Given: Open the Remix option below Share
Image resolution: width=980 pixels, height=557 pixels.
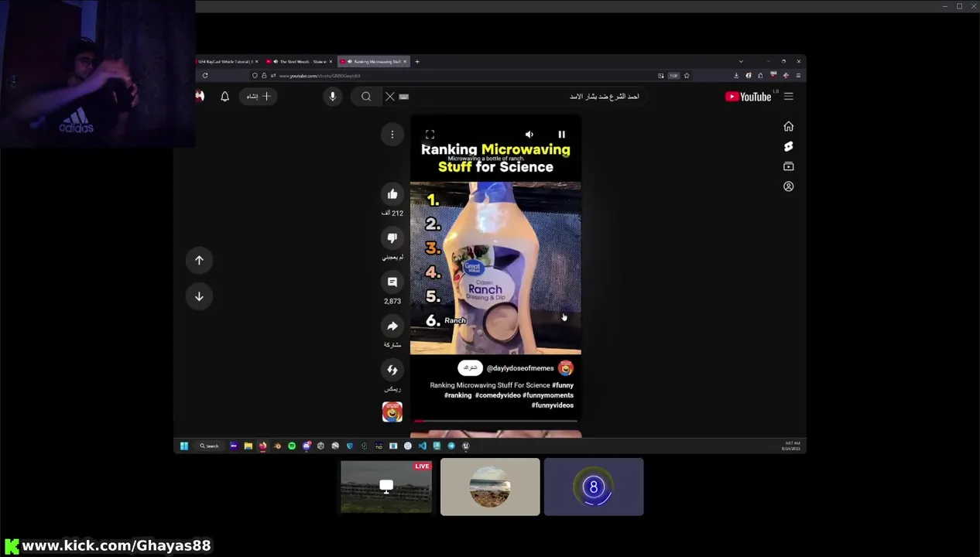Looking at the screenshot, I should click(x=392, y=370).
